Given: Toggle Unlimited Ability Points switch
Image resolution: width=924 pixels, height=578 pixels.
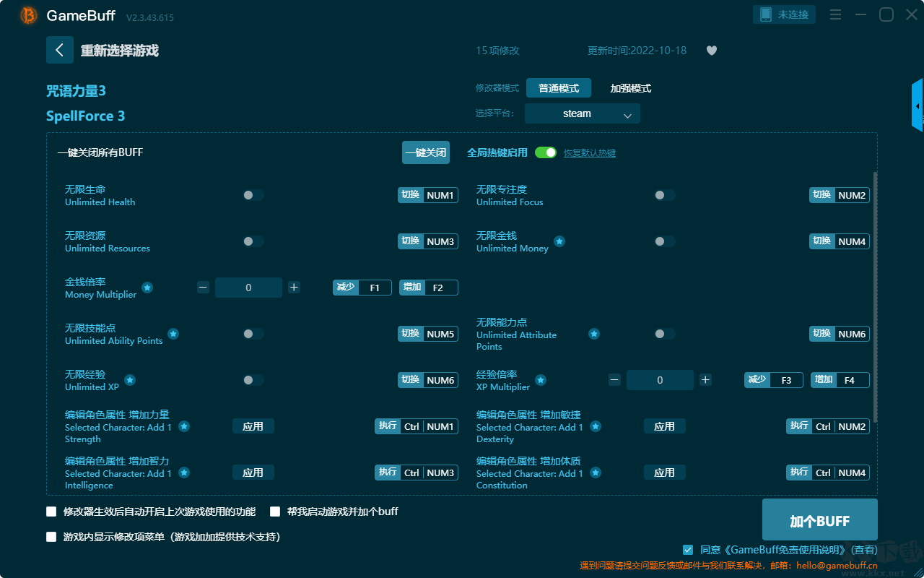Looking at the screenshot, I should 253,334.
